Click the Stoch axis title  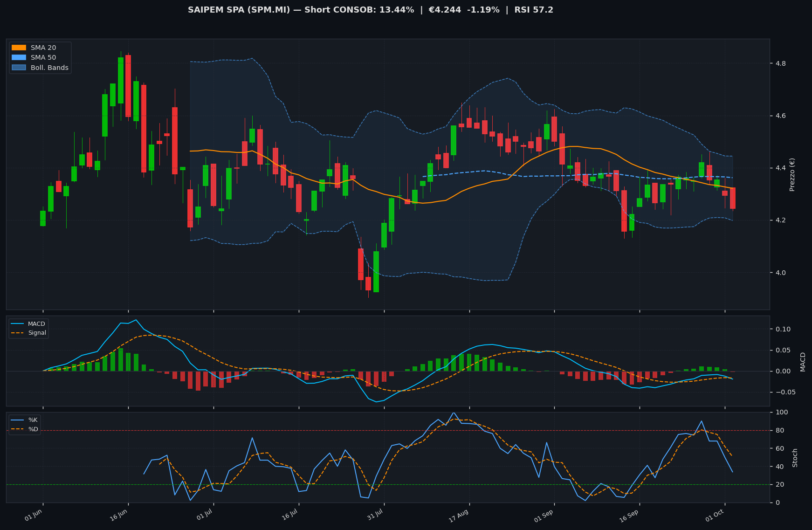pyautogui.click(x=795, y=458)
